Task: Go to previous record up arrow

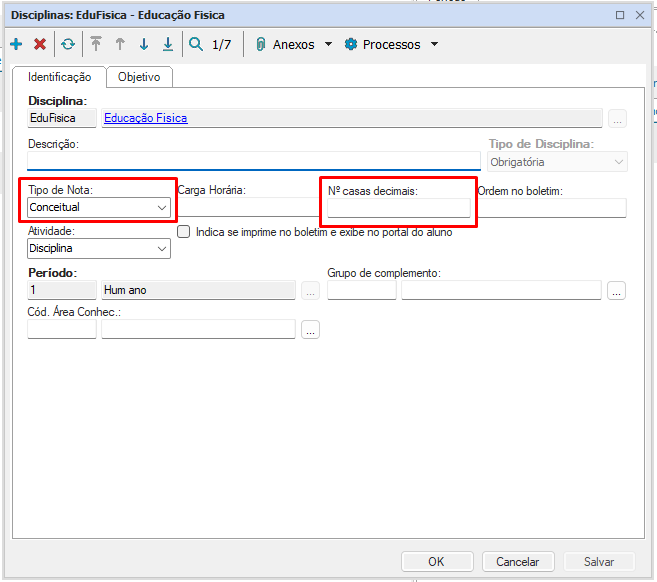Action: (x=120, y=44)
